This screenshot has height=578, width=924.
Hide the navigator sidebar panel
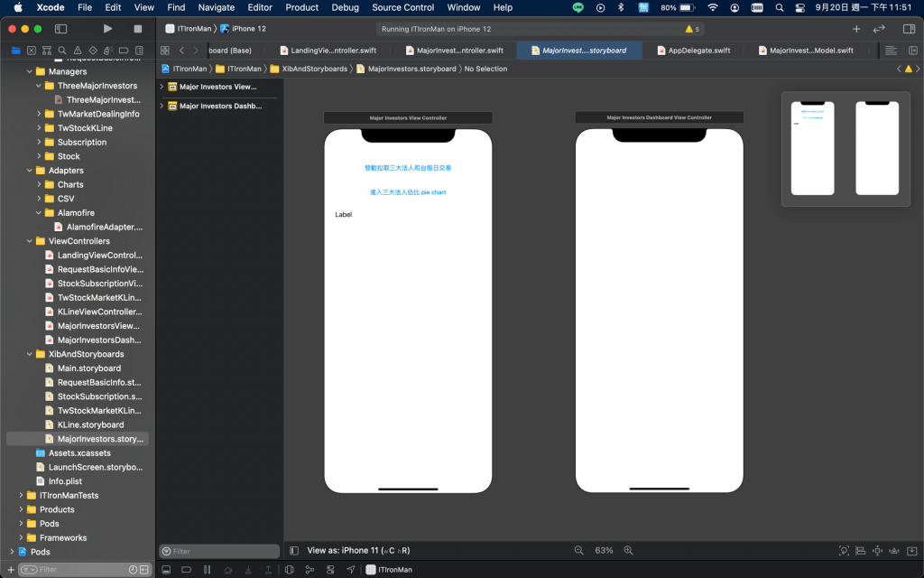coord(60,28)
